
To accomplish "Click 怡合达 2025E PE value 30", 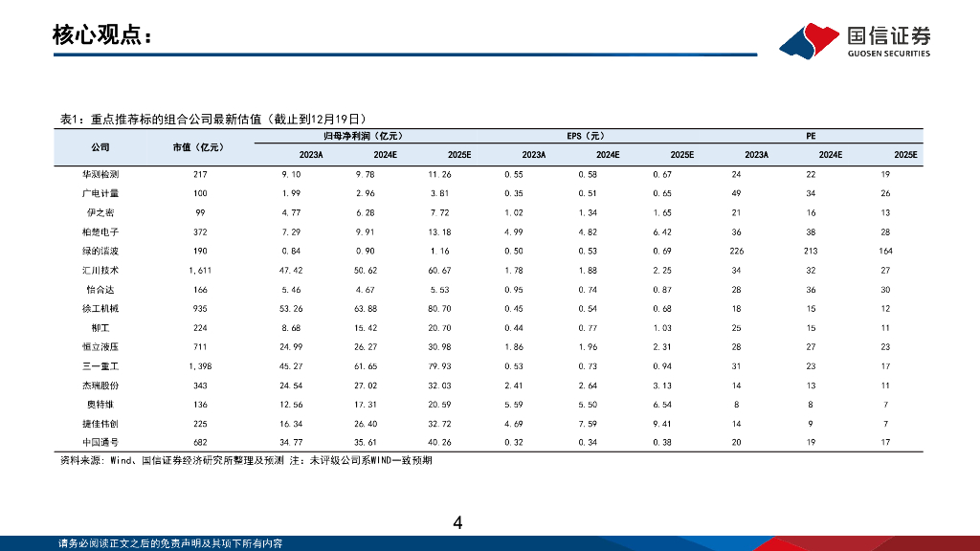I will (885, 290).
